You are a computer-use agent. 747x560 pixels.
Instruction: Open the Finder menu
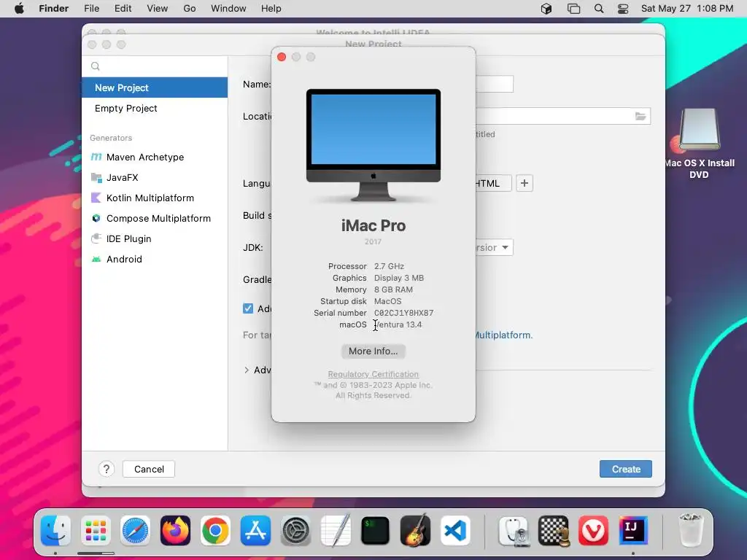point(53,9)
